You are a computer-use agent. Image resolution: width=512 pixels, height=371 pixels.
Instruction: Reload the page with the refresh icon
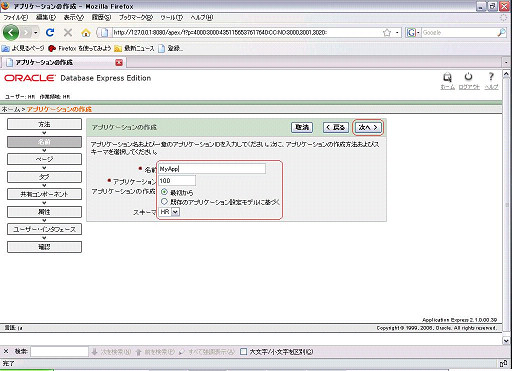pos(50,32)
